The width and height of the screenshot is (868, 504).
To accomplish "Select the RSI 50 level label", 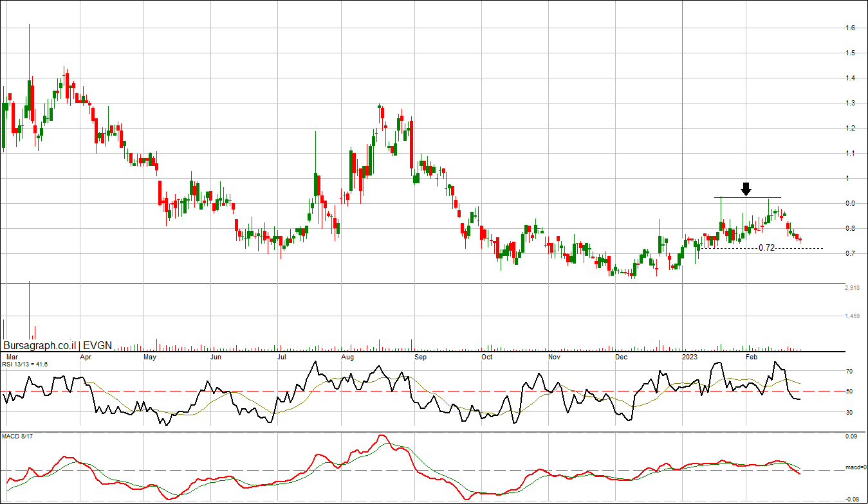I will pyautogui.click(x=849, y=392).
